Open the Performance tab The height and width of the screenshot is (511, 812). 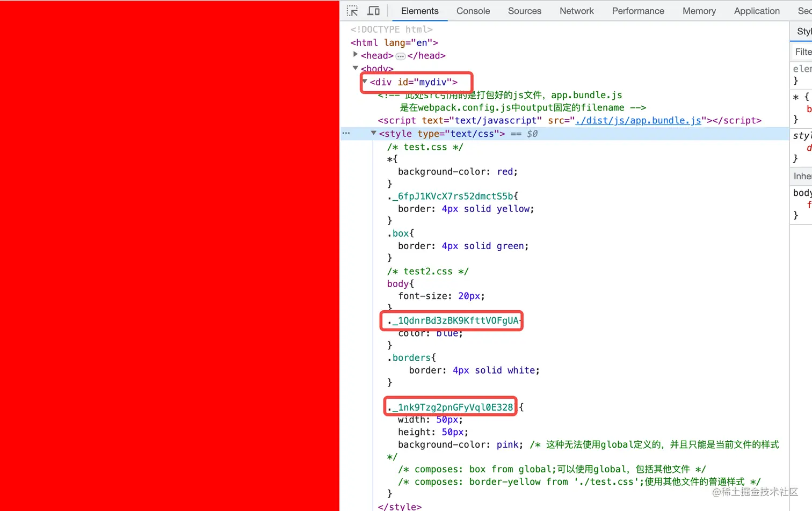point(638,11)
